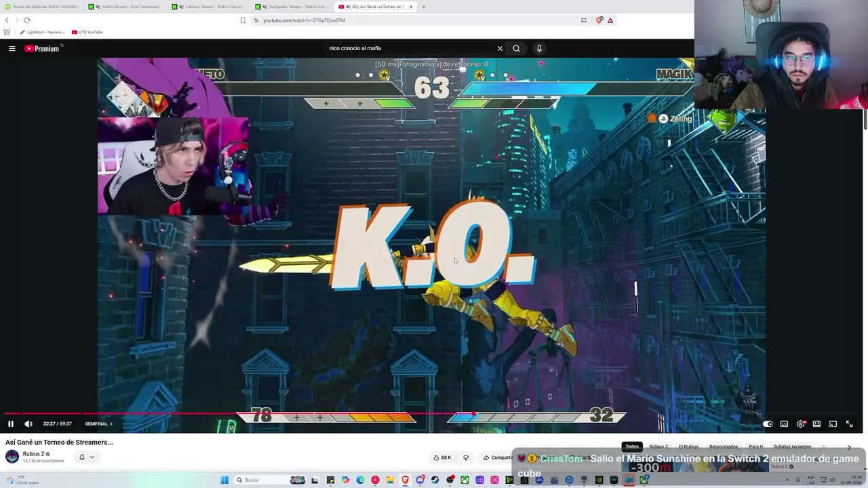Run the YouTube search with magnifier button
The width and height of the screenshot is (868, 488).
516,48
